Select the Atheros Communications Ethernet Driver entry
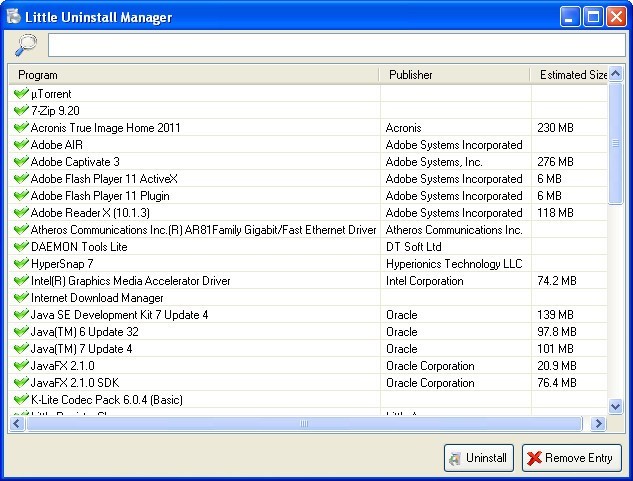Image resolution: width=633 pixels, height=481 pixels. pos(203,230)
